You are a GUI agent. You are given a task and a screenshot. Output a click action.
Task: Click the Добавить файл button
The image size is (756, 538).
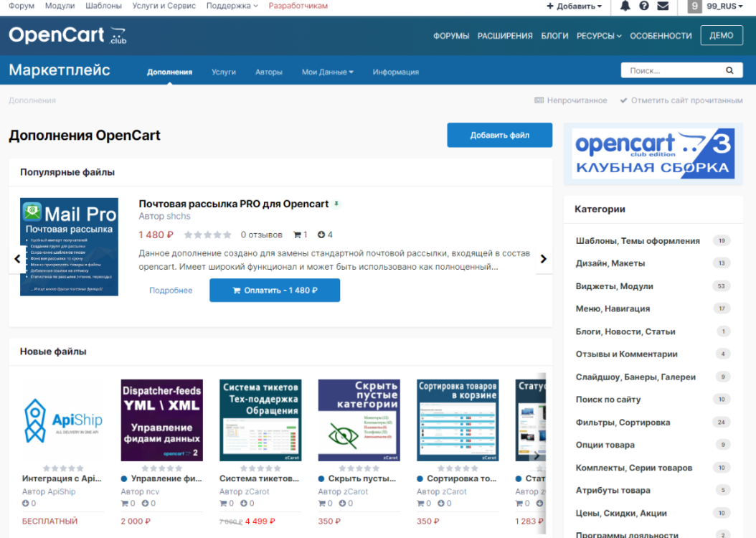(499, 135)
